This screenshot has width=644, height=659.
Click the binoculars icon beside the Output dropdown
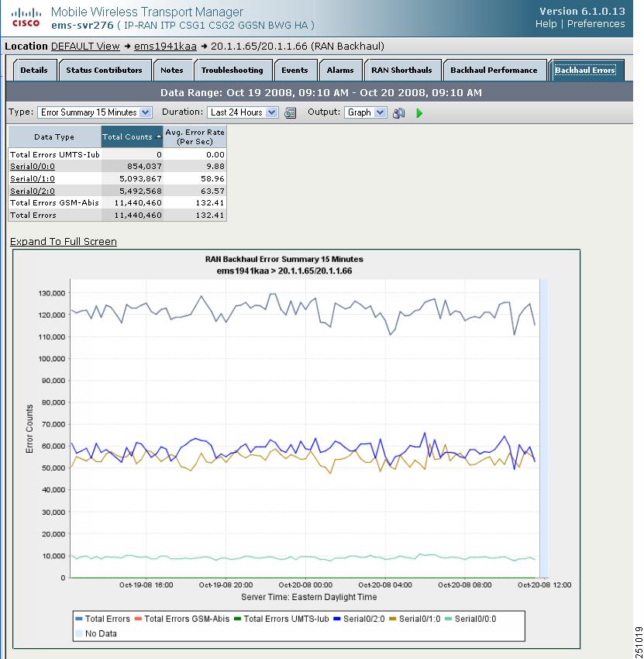(398, 112)
